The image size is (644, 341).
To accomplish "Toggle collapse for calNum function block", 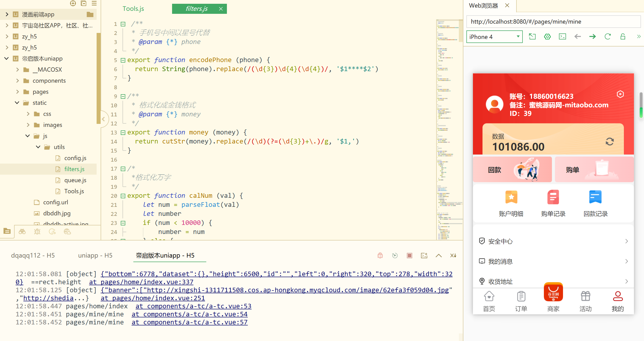I will coord(123,196).
